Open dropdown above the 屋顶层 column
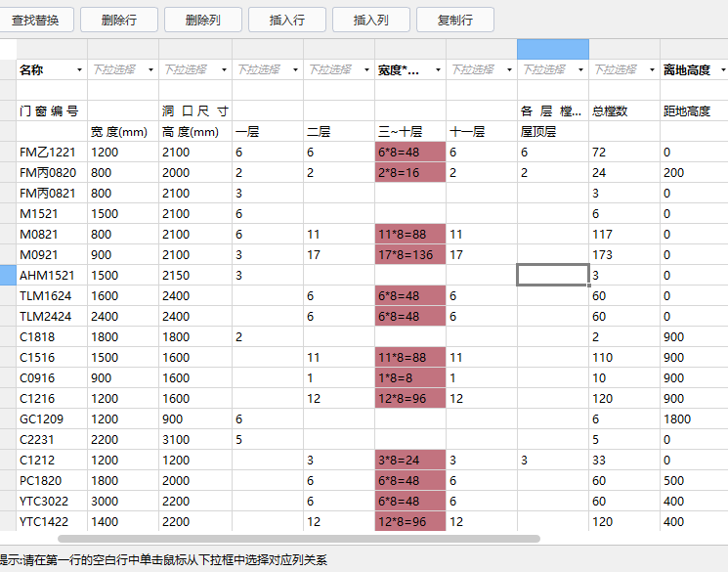Screen dimensions: 728x572 pyautogui.click(x=580, y=70)
